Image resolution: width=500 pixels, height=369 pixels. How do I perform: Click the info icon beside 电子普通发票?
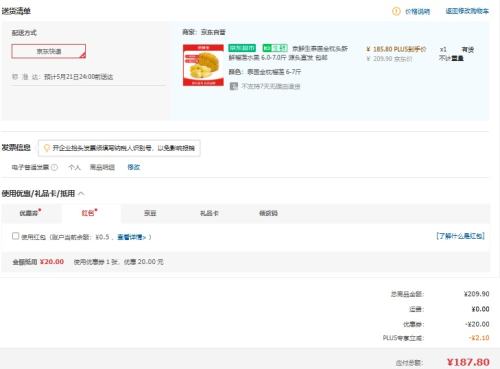click(x=54, y=167)
